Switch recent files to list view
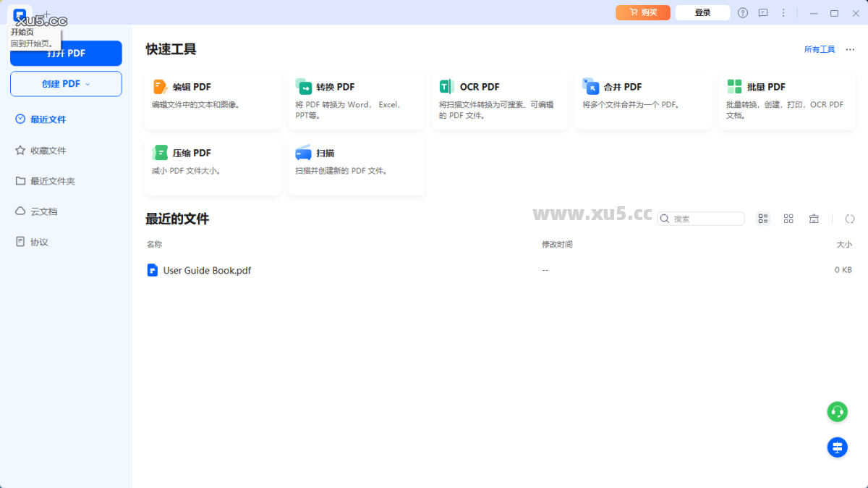The height and width of the screenshot is (488, 868). coord(763,218)
